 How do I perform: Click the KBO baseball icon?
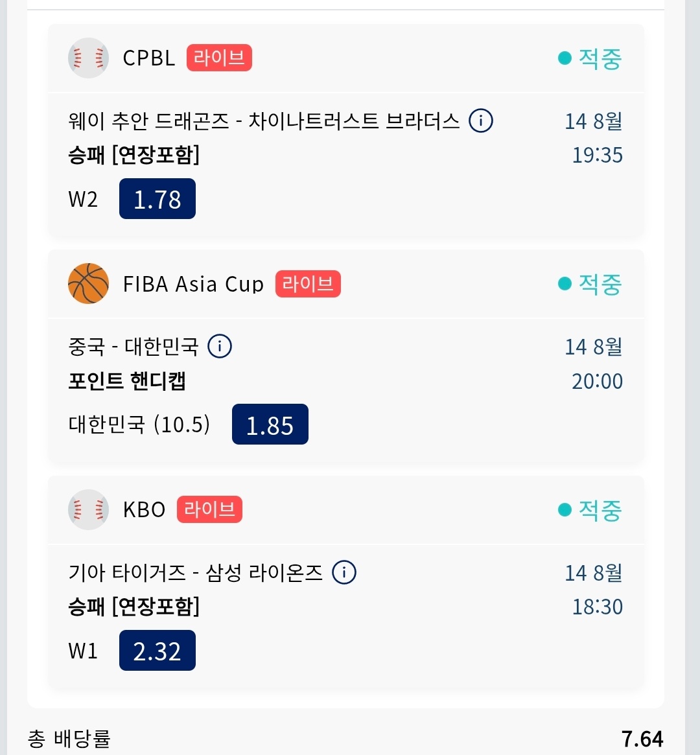coord(88,509)
